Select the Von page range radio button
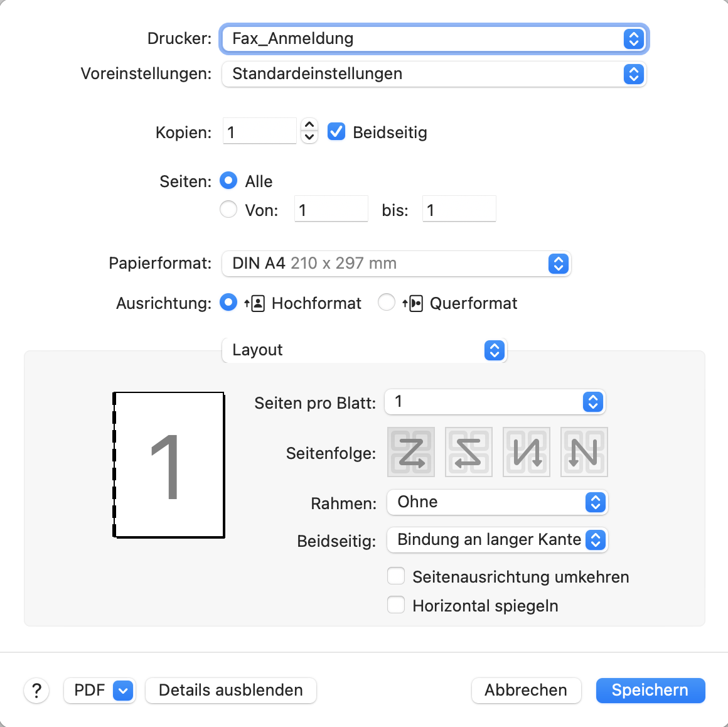The width and height of the screenshot is (728, 727). pyautogui.click(x=228, y=209)
